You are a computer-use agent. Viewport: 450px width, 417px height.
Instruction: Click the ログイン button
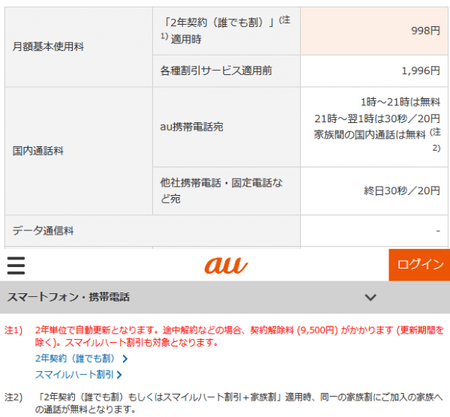[419, 265]
